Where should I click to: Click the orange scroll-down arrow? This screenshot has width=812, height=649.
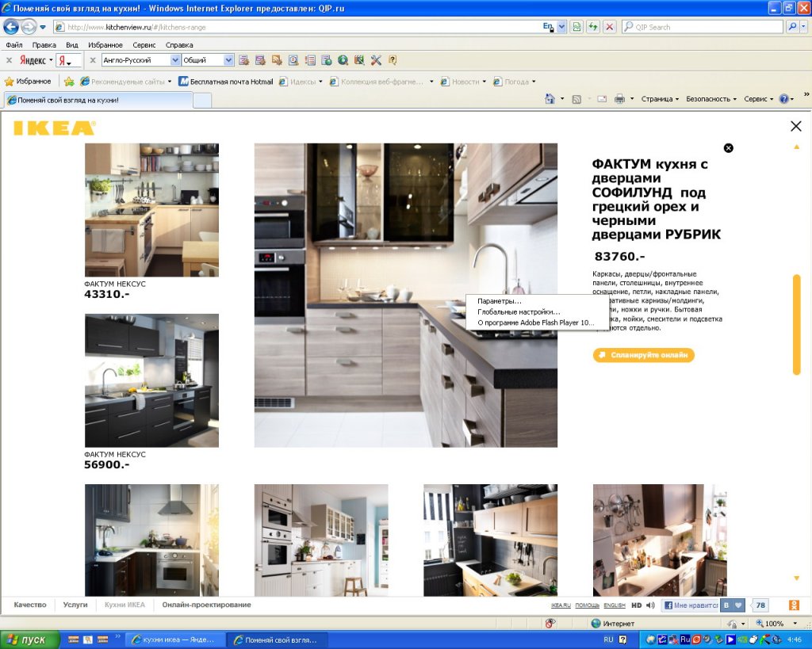point(796,578)
